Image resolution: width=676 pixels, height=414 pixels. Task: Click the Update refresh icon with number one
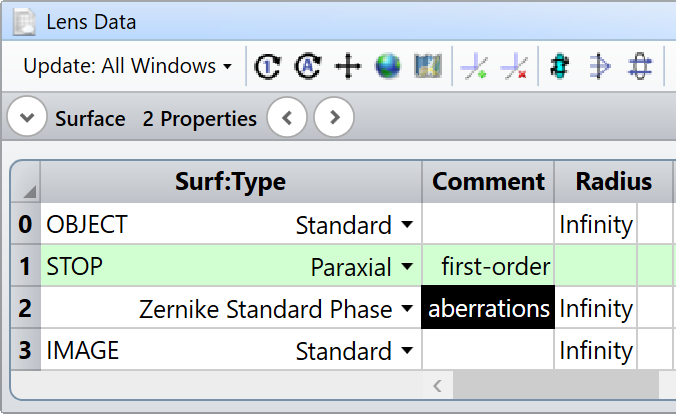(267, 67)
